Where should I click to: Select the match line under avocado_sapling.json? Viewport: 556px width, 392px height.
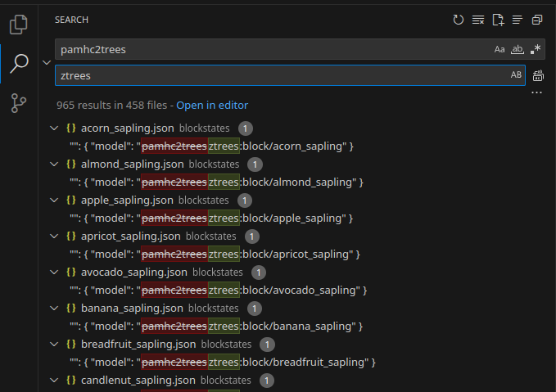[218, 291]
